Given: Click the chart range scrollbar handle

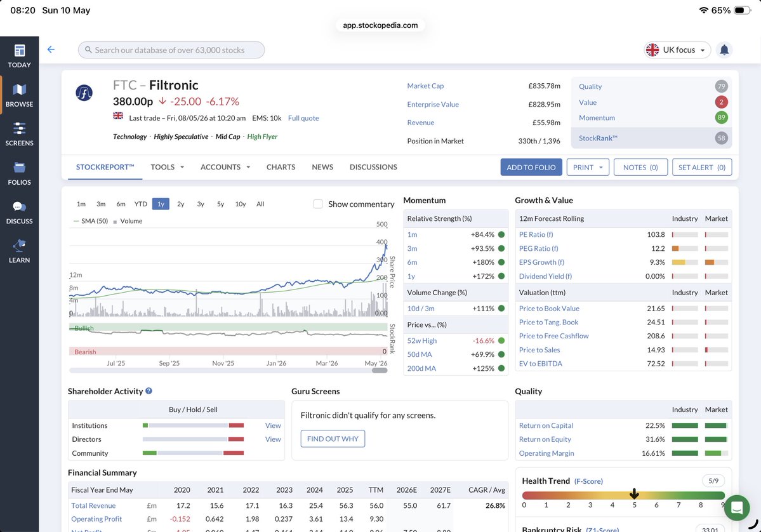Looking at the screenshot, I should point(380,370).
